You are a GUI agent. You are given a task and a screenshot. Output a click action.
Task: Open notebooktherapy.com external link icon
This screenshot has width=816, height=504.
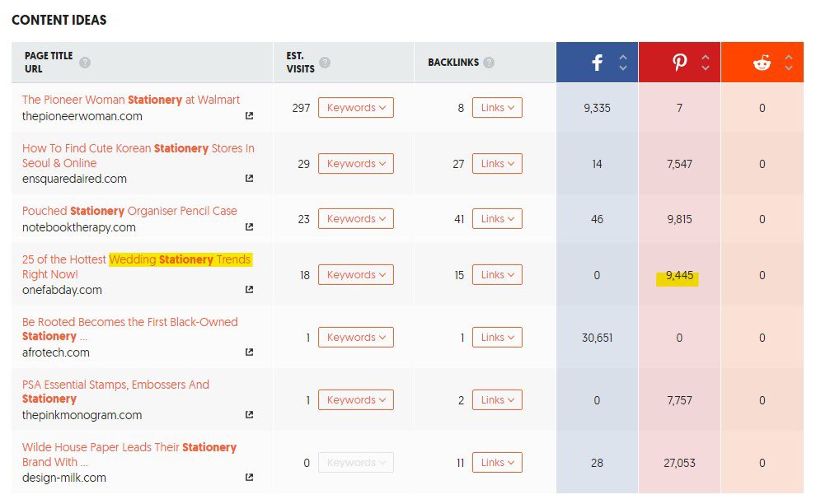coord(249,226)
